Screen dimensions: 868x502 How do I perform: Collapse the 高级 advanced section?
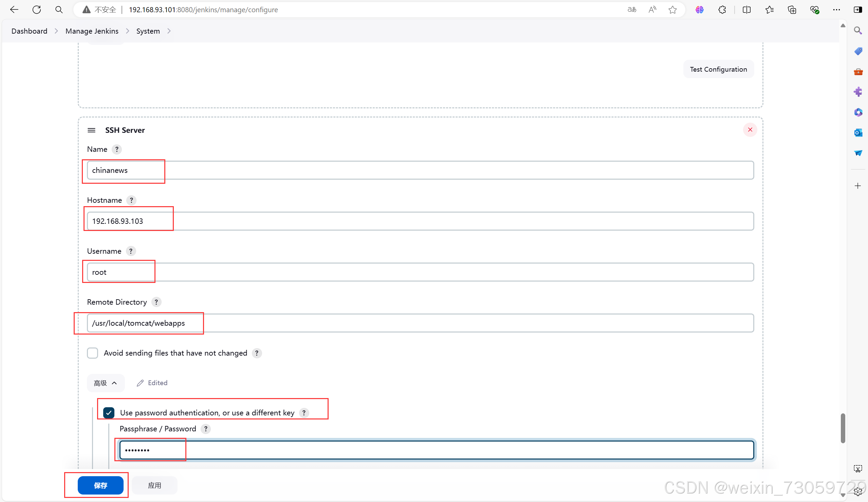105,383
